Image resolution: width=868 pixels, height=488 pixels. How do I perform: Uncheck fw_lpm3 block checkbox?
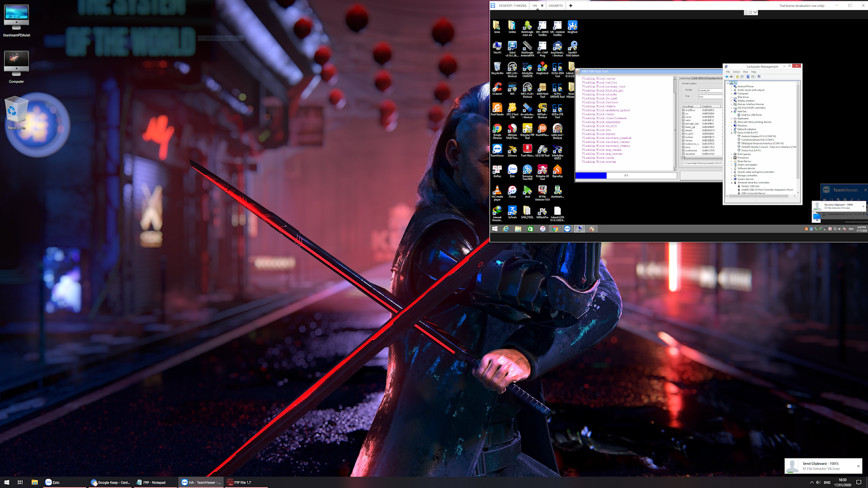point(684,133)
